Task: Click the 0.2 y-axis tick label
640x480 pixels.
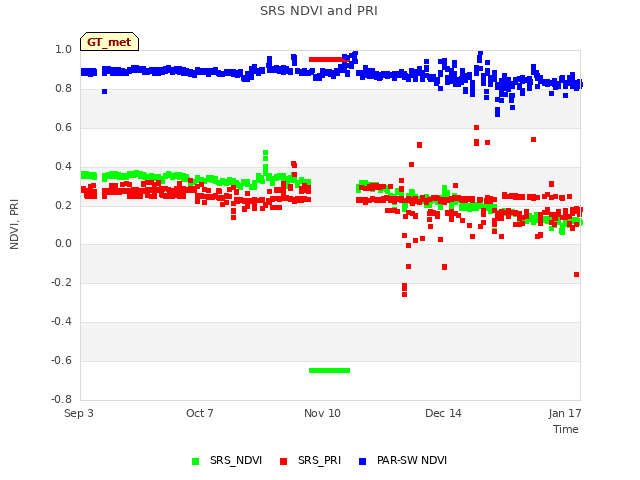Action: coord(63,205)
